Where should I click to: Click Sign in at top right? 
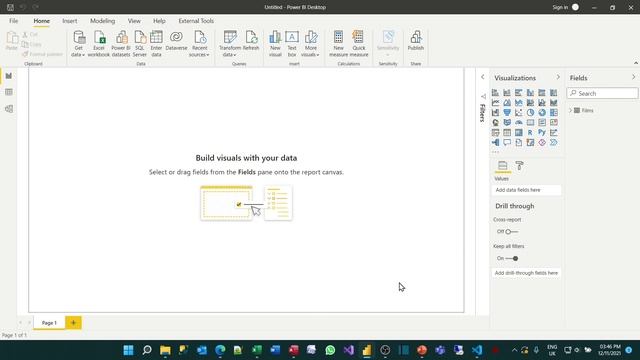click(560, 7)
